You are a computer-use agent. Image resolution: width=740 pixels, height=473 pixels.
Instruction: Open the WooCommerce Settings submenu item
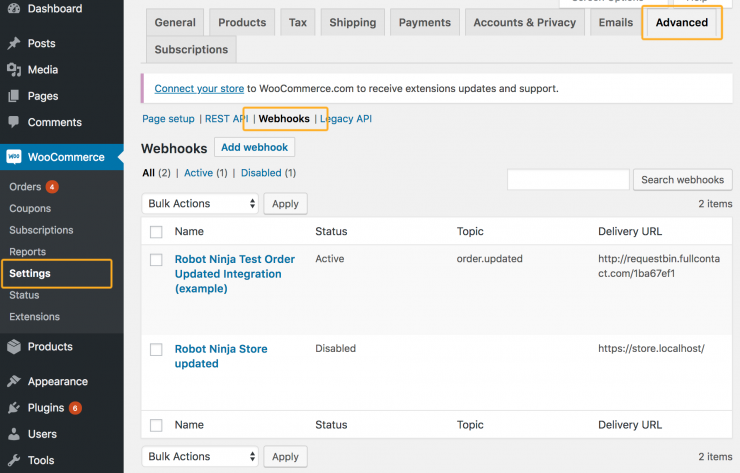30,273
